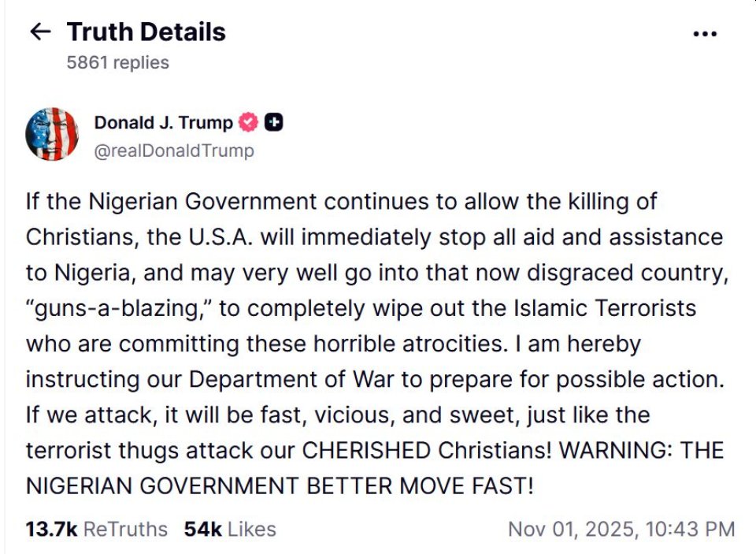Image resolution: width=756 pixels, height=554 pixels.
Task: Click the Nov 01, 2025 timestamp
Action: (621, 529)
